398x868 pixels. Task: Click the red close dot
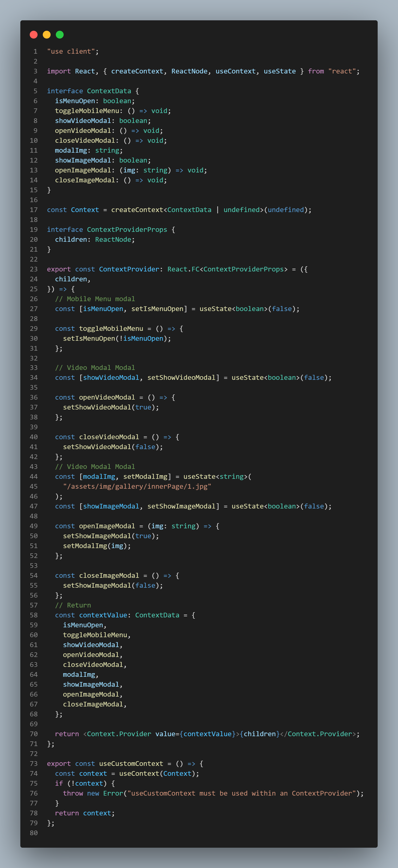[x=34, y=35]
